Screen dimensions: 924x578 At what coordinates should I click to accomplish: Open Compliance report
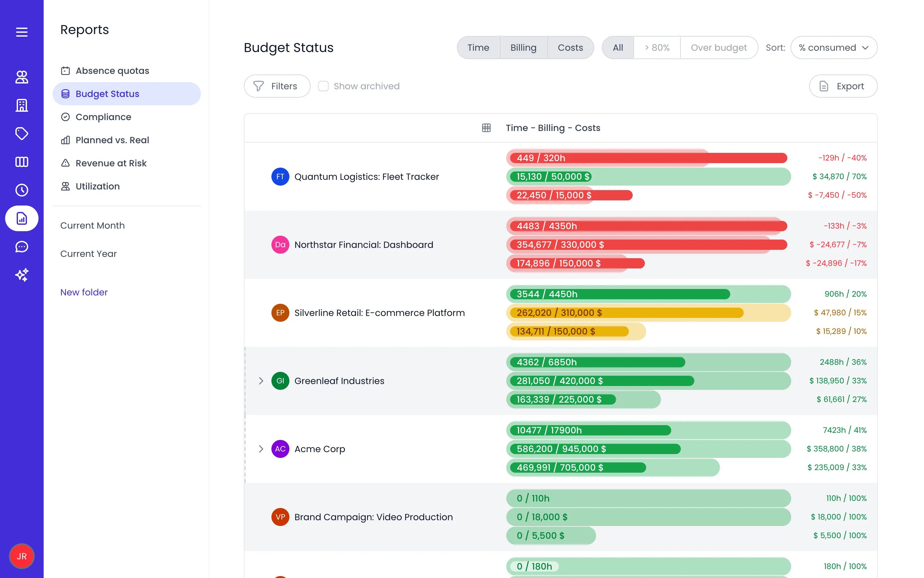coord(127,117)
